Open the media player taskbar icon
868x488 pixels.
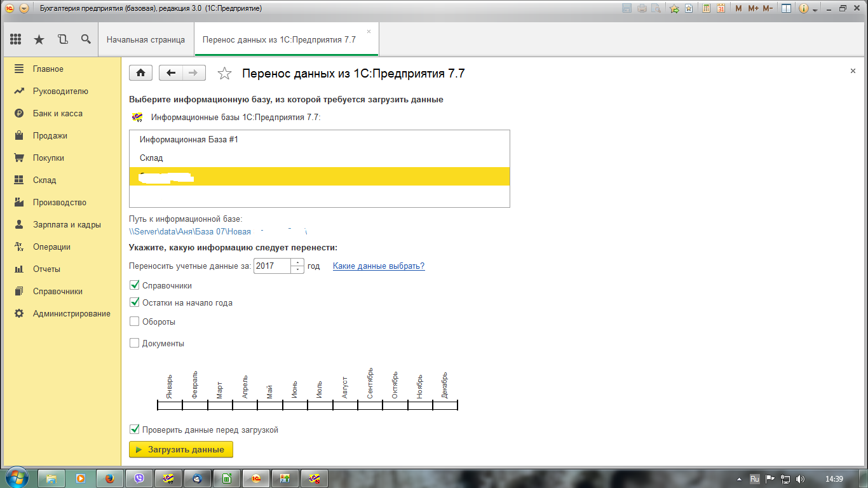[x=81, y=478]
